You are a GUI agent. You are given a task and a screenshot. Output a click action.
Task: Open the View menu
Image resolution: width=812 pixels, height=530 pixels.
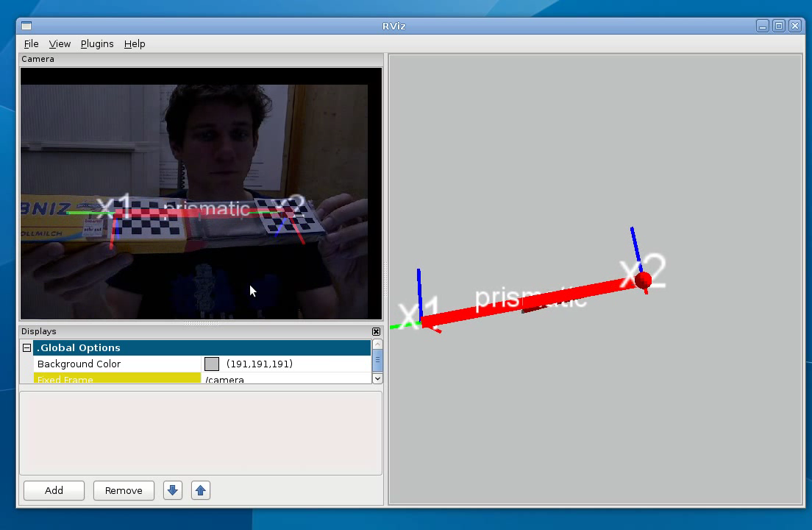click(x=60, y=44)
